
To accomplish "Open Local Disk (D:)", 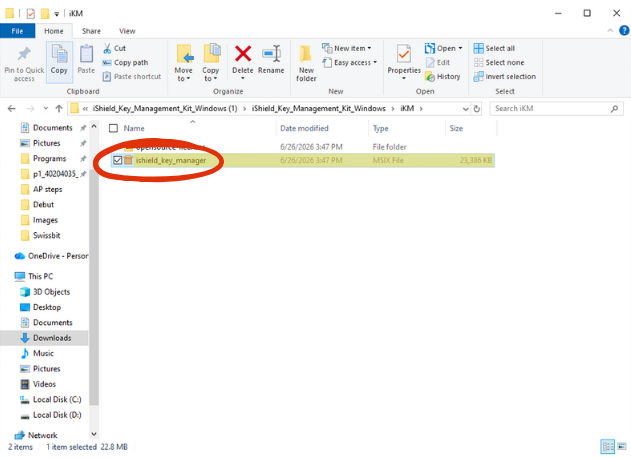I will [x=57, y=415].
